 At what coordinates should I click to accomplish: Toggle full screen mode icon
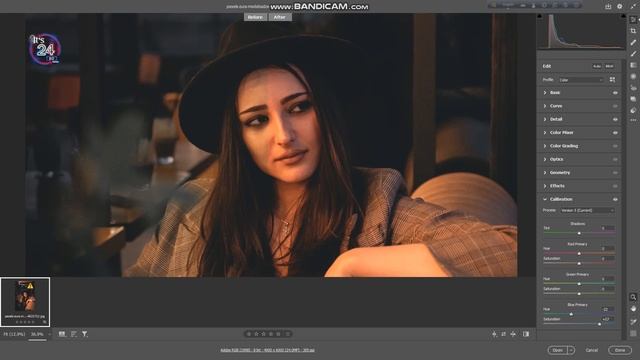click(x=633, y=7)
